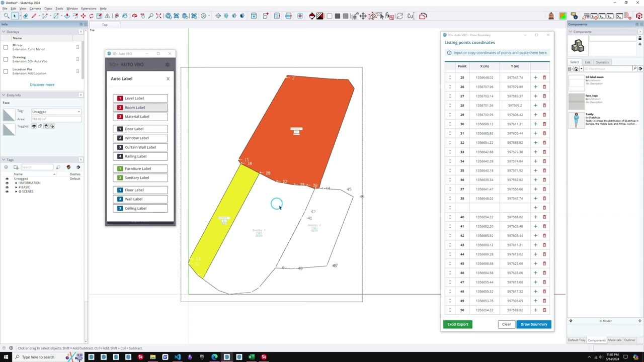This screenshot has height=362, width=644.
Task: Reorder handle for point row 37
Action: (450, 189)
